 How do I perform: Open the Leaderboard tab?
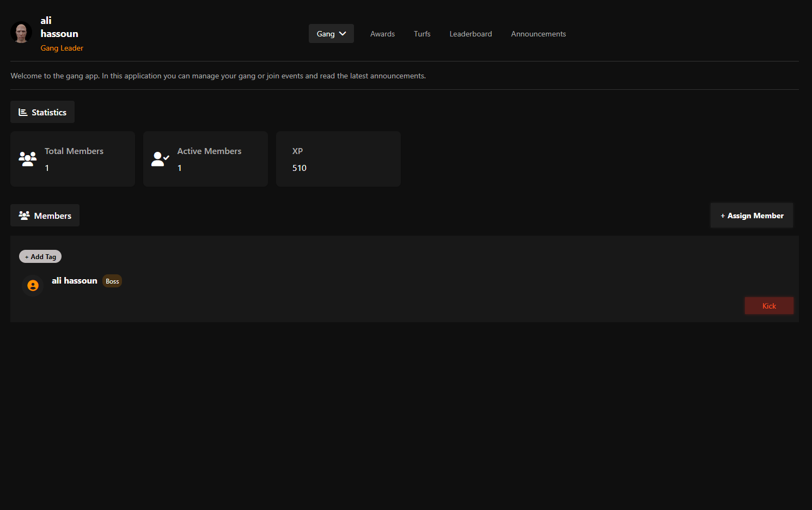click(471, 34)
